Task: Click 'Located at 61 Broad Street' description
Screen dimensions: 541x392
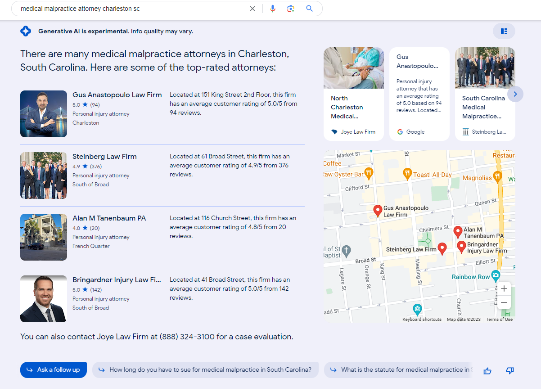Action: (230, 166)
